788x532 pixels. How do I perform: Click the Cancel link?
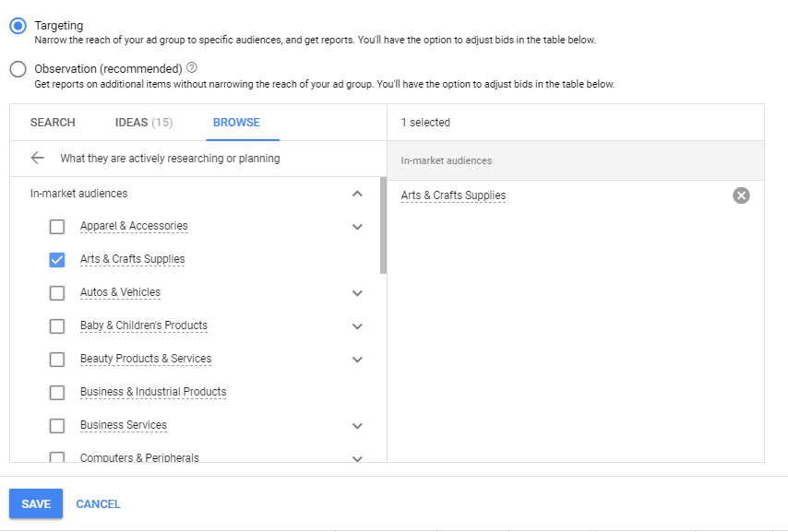click(x=98, y=504)
